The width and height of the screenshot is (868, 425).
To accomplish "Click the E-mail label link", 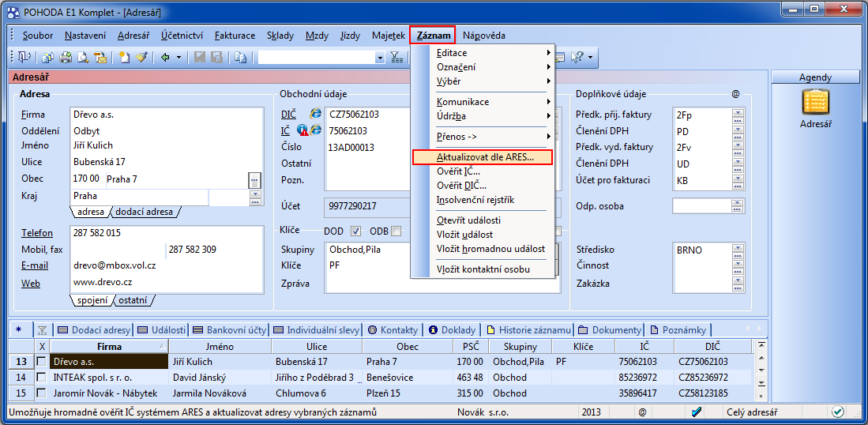I will click(35, 265).
